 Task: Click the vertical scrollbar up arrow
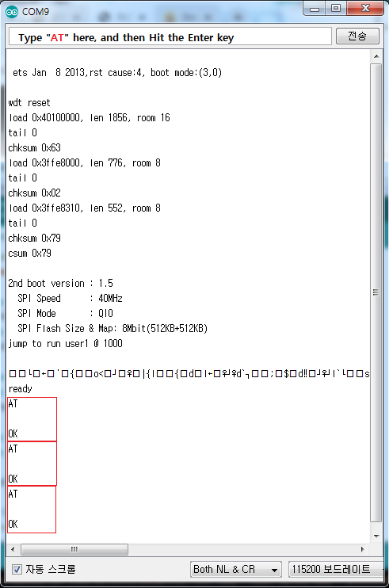click(x=376, y=56)
